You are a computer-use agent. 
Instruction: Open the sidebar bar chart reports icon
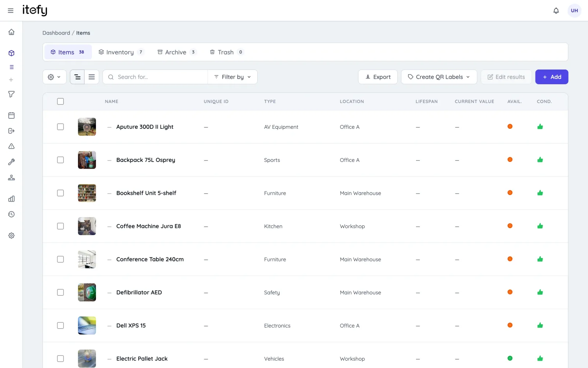click(x=11, y=199)
